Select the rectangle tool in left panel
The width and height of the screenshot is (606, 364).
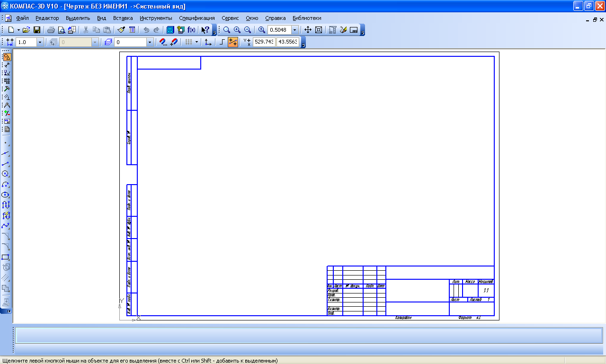[x=6, y=257]
